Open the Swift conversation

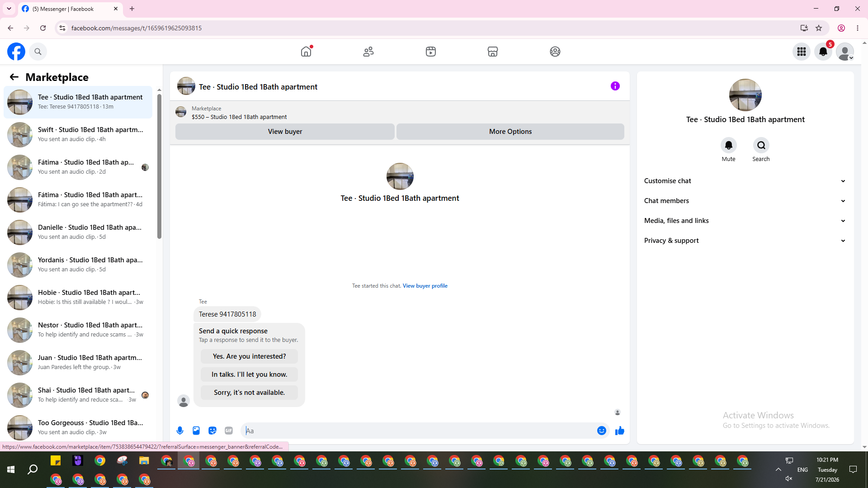click(78, 134)
